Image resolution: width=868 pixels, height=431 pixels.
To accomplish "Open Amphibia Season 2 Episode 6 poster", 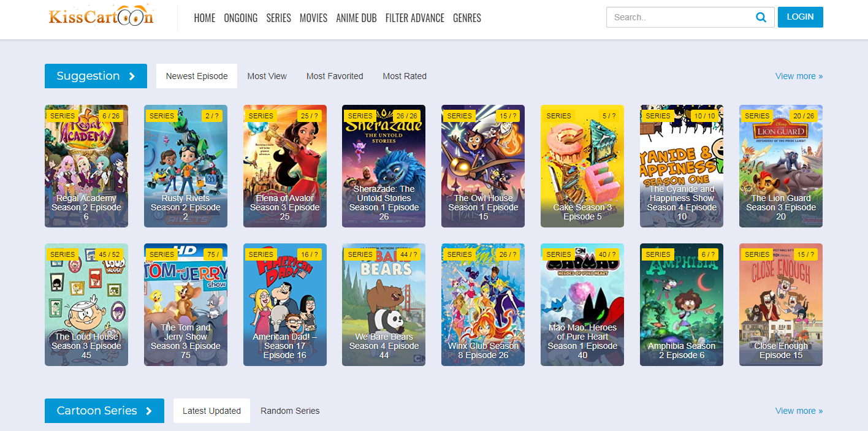I will 682,305.
